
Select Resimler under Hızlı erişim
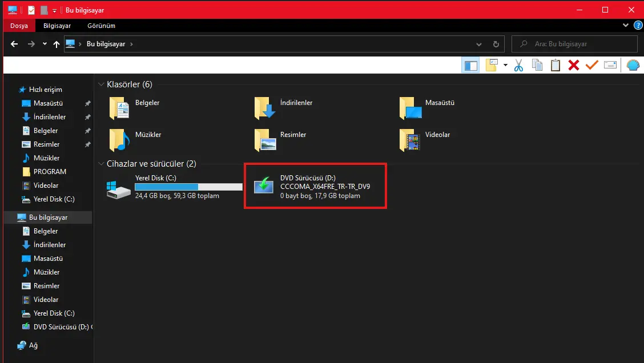(46, 144)
